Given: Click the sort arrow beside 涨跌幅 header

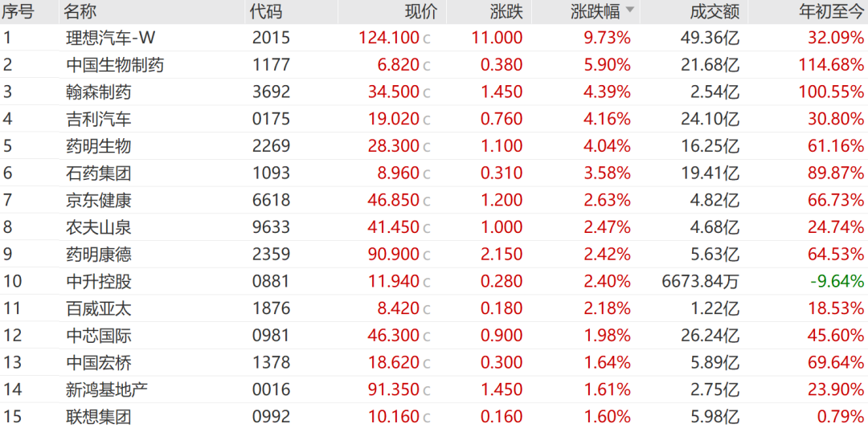Looking at the screenshot, I should click(630, 10).
